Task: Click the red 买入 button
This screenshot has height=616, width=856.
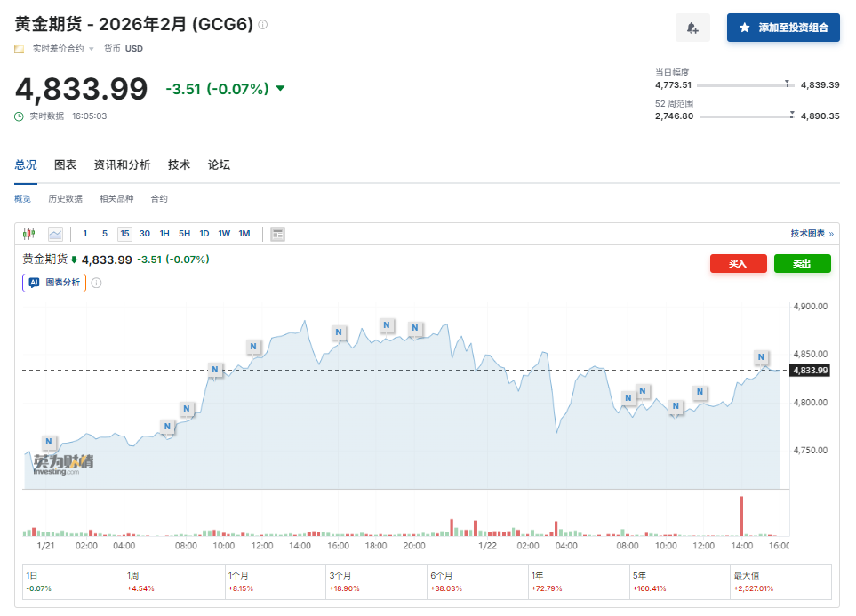Action: tap(738, 263)
